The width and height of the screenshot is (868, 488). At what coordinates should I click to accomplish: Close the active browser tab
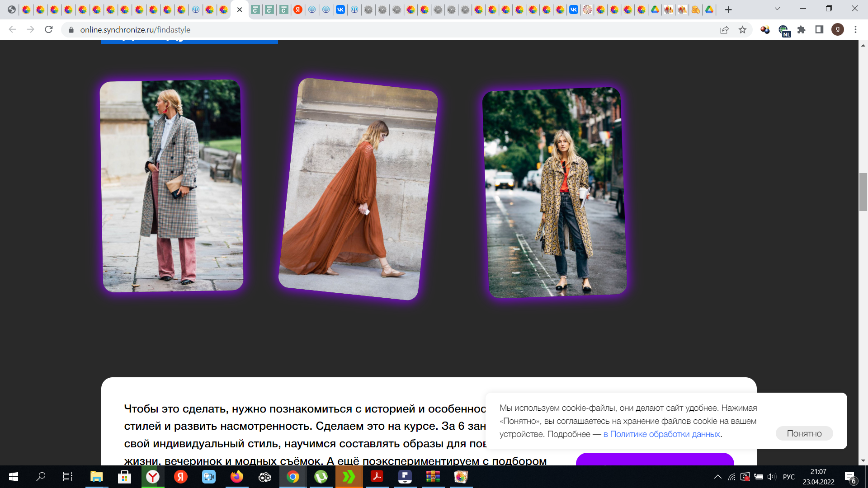(240, 9)
